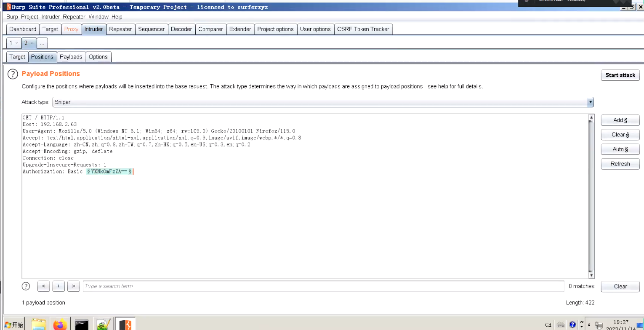Click the CH language indicator
The height and width of the screenshot is (330, 644).
(548, 325)
